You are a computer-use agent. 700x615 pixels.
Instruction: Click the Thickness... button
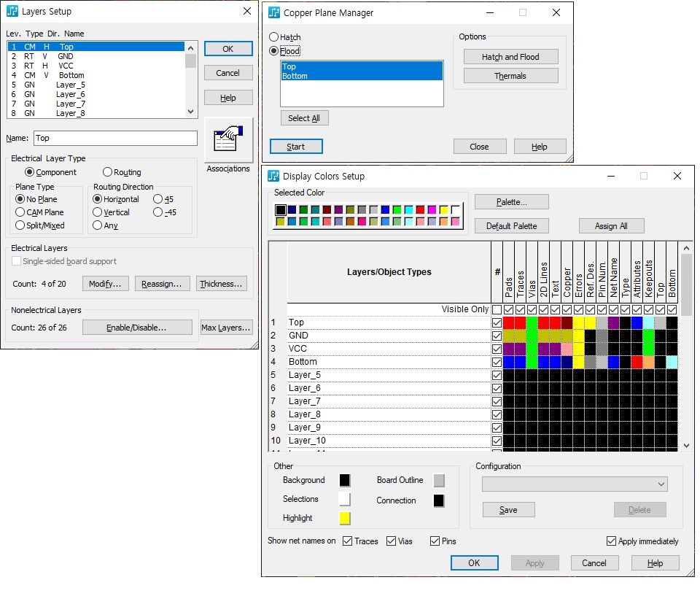tap(222, 284)
